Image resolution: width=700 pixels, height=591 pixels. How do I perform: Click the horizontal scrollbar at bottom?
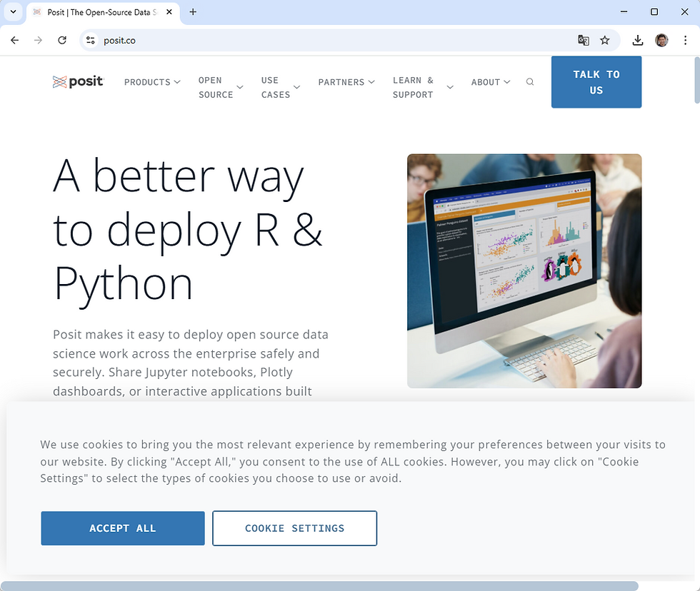point(319,586)
